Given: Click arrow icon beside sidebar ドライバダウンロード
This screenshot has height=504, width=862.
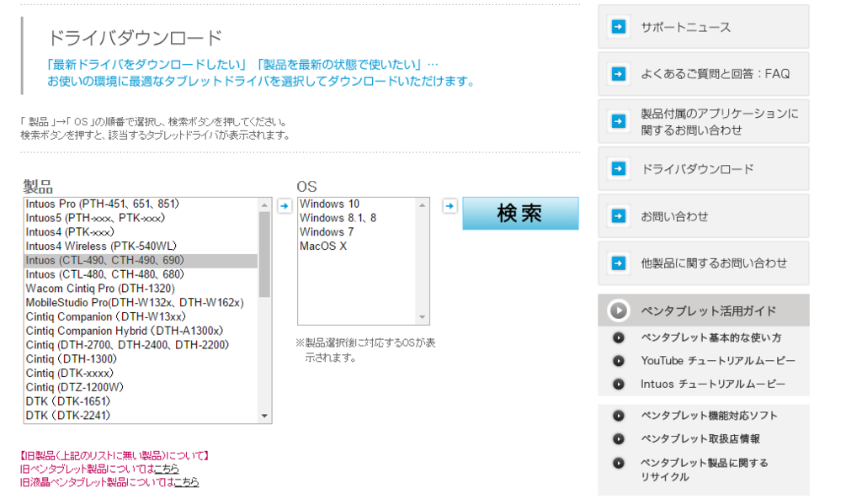Looking at the screenshot, I should coord(619,169).
